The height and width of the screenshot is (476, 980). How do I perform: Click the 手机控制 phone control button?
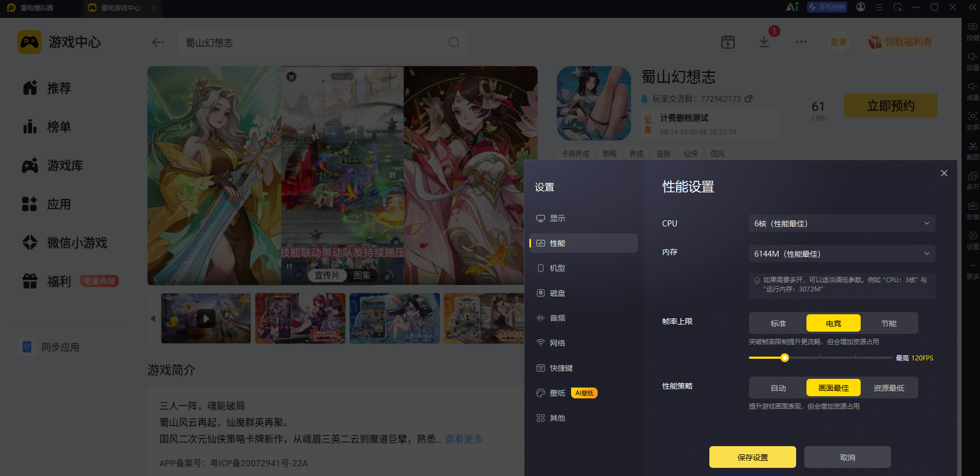click(x=827, y=7)
